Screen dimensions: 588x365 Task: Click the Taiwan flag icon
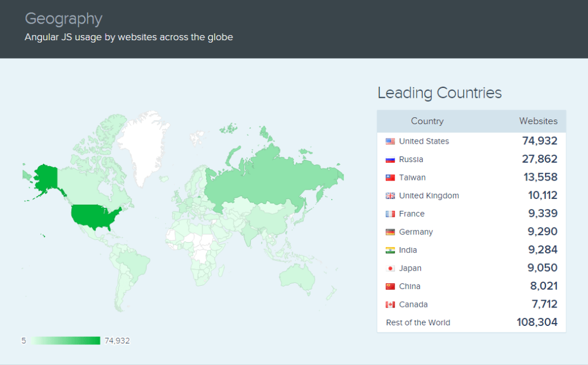(x=390, y=178)
